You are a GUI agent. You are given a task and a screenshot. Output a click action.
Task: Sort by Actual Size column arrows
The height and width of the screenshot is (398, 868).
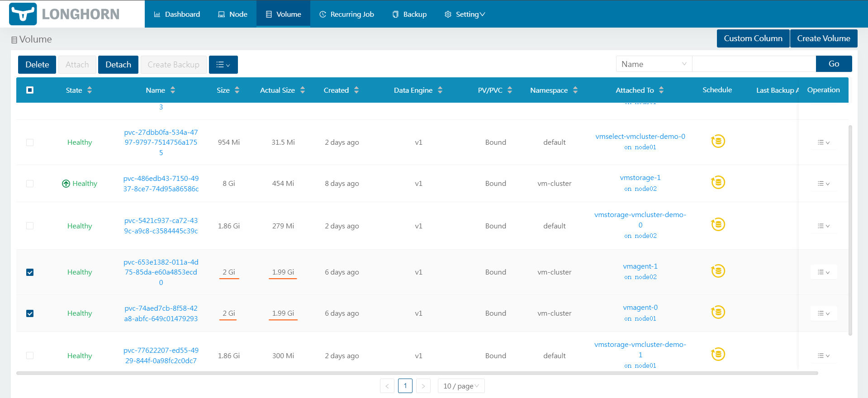(x=303, y=90)
